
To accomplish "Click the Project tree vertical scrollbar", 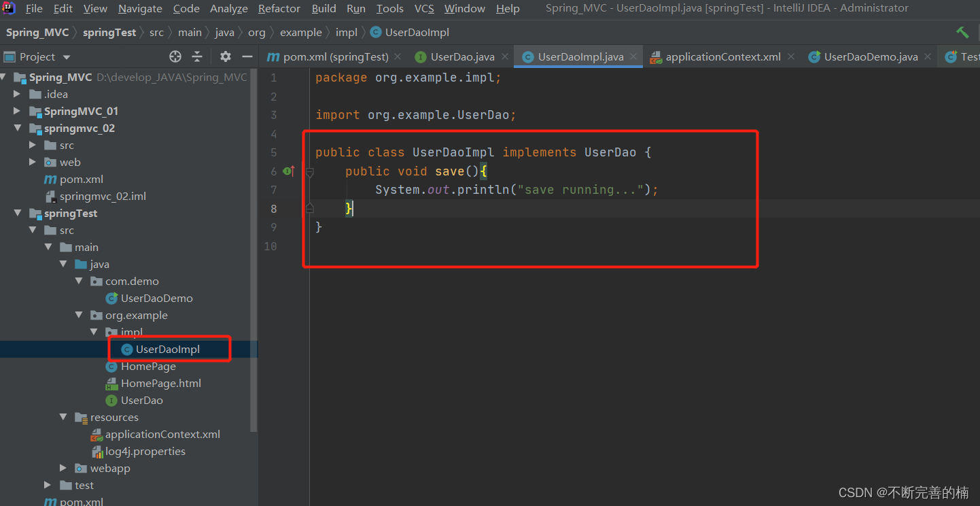I will point(254,250).
